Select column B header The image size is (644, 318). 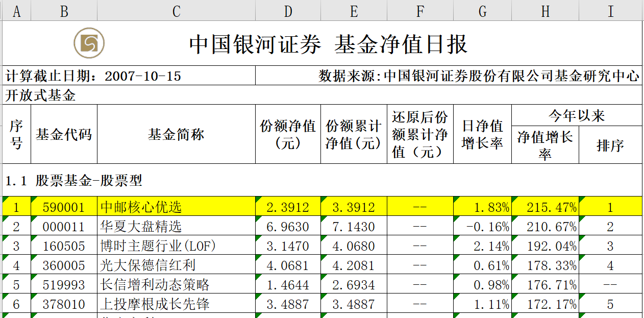64,11
